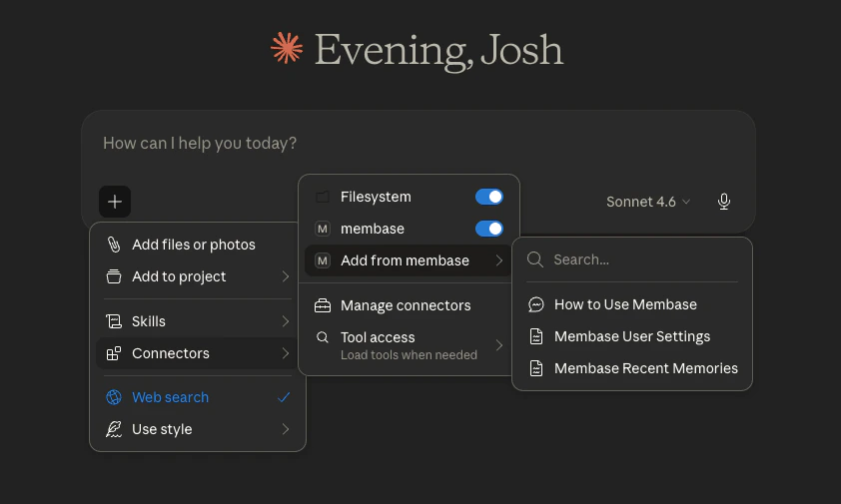
Task: Click 'Load tools when needed' subtitle
Action: pos(409,355)
